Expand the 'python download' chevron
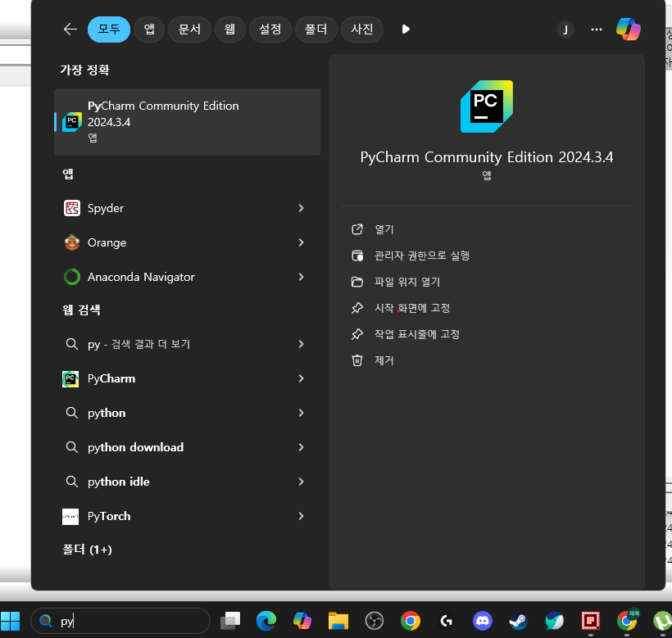The width and height of the screenshot is (672, 638). click(x=302, y=447)
